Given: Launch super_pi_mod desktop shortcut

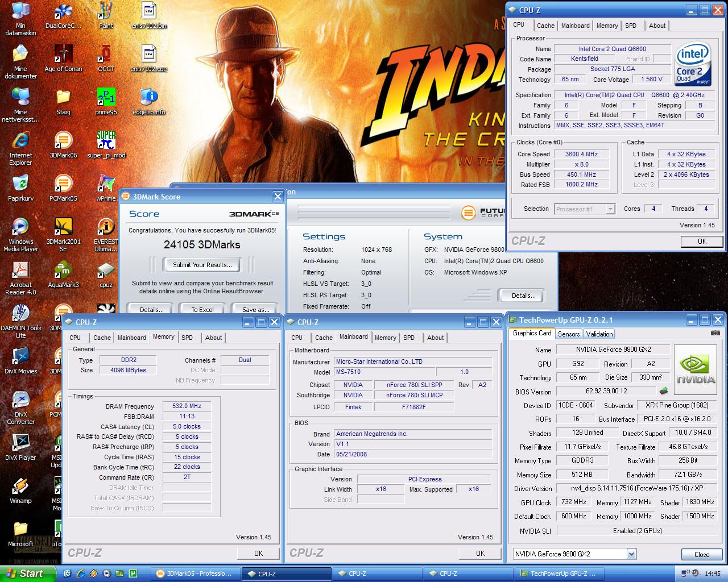Looking at the screenshot, I should pos(106,145).
